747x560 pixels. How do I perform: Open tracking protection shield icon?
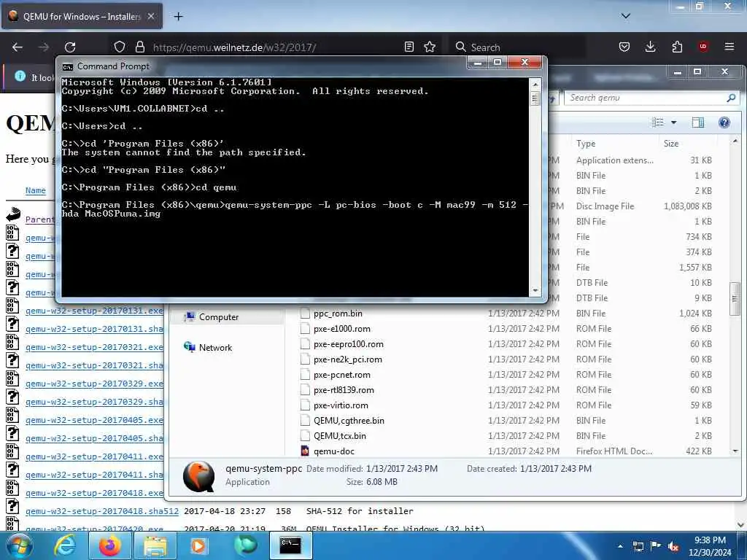click(119, 47)
